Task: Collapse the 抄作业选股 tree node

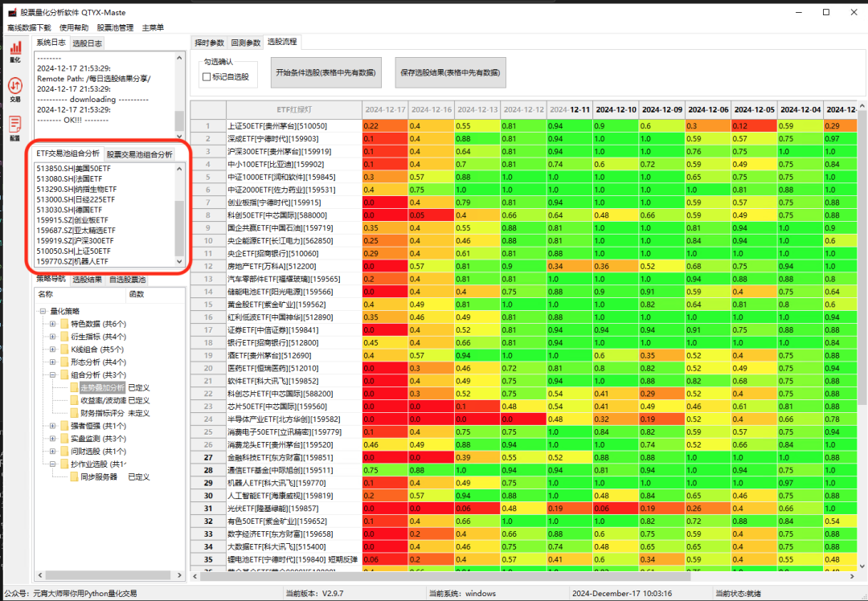Action: [52, 464]
